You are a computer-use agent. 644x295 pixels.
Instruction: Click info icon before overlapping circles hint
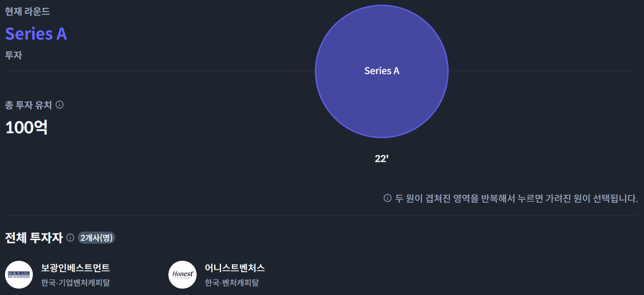[x=387, y=198]
